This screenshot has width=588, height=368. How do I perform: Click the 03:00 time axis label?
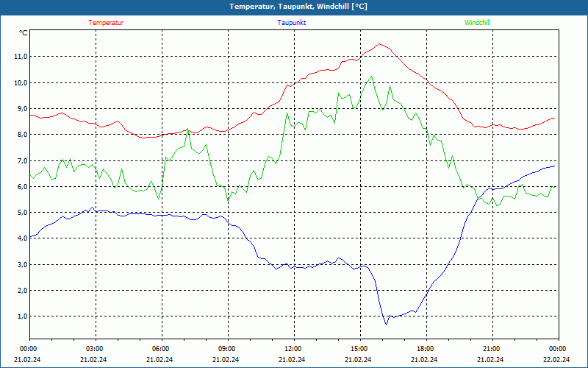click(95, 349)
